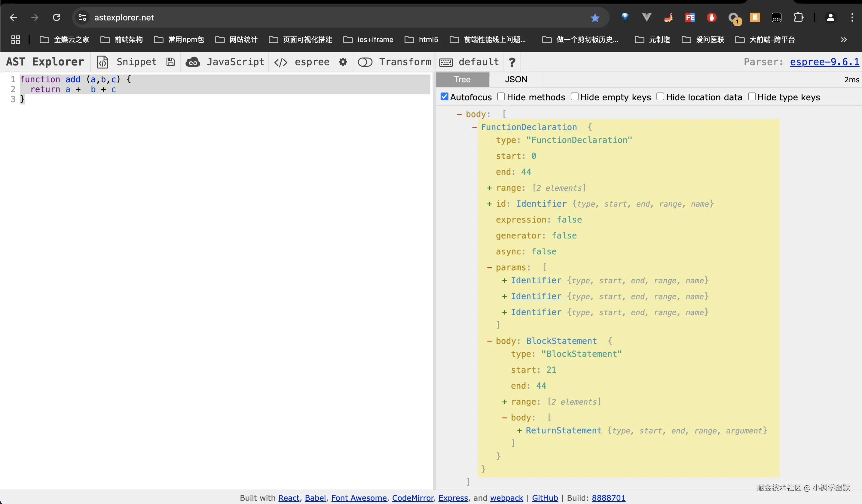Viewport: 862px width, 504px height.
Task: Uncheck the Autofocus checkbox
Action: 444,97
